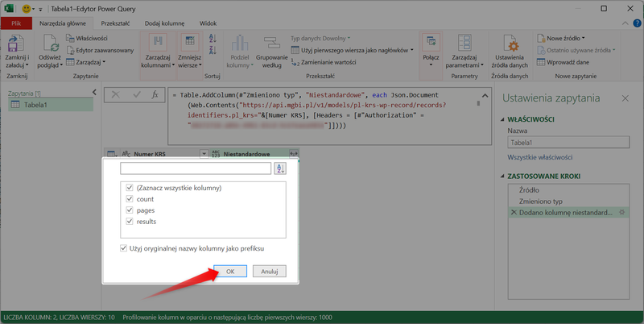Collapse the formula bar with the chevron
644x324 pixels.
(x=485, y=95)
